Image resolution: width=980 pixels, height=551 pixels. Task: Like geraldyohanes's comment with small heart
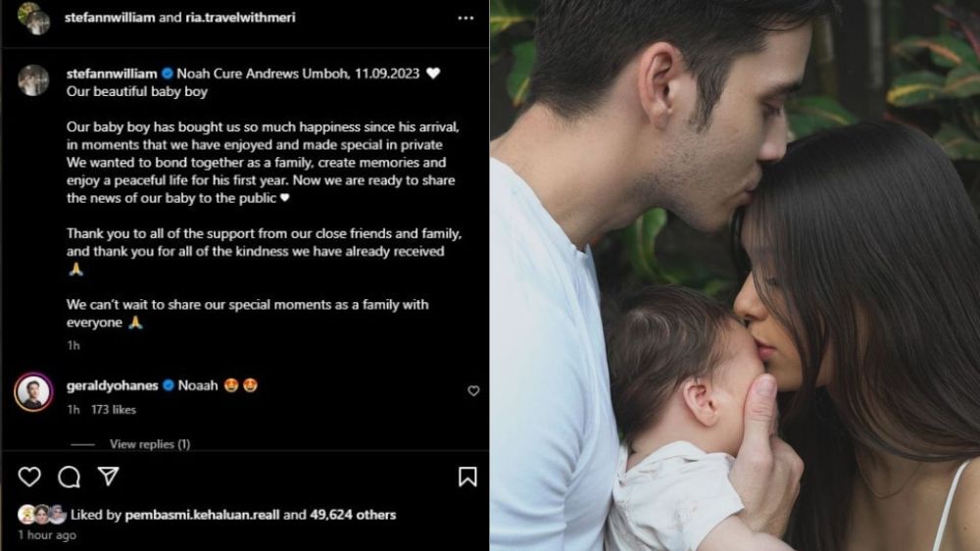pos(473,391)
